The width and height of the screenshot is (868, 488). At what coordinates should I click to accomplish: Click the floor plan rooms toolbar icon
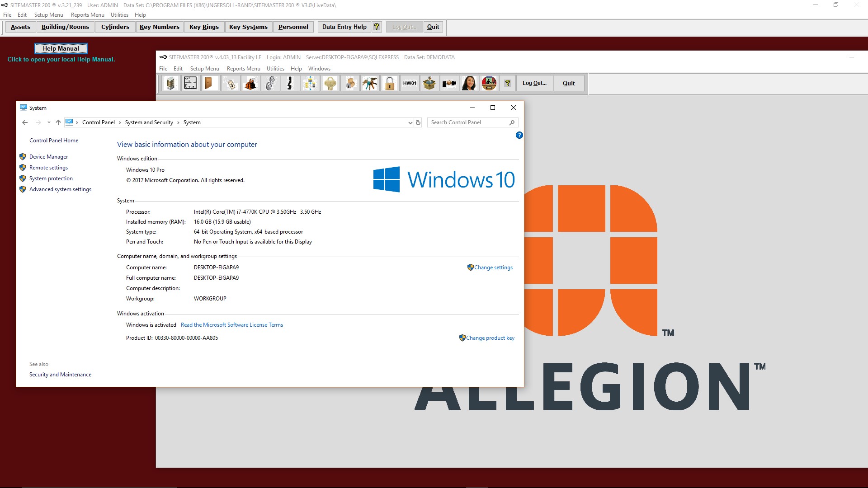(x=190, y=83)
